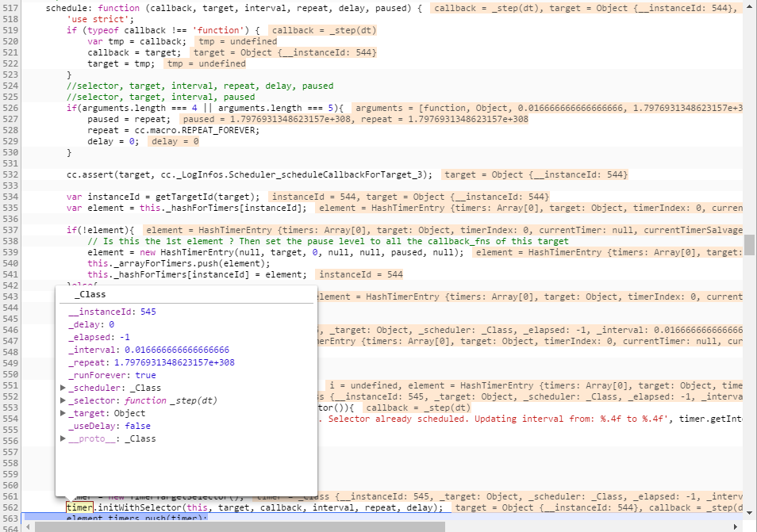The height and width of the screenshot is (532, 757).
Task: Click the horizontal scrollbar left arrow
Action: 29,526
